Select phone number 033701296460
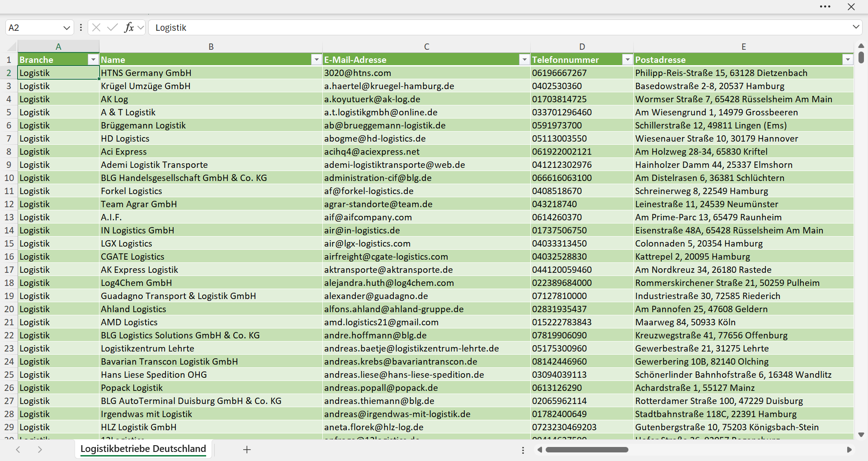 click(582, 112)
